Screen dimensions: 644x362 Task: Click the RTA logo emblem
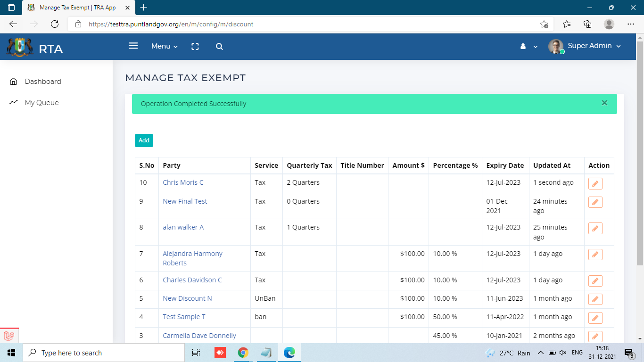coord(20,47)
